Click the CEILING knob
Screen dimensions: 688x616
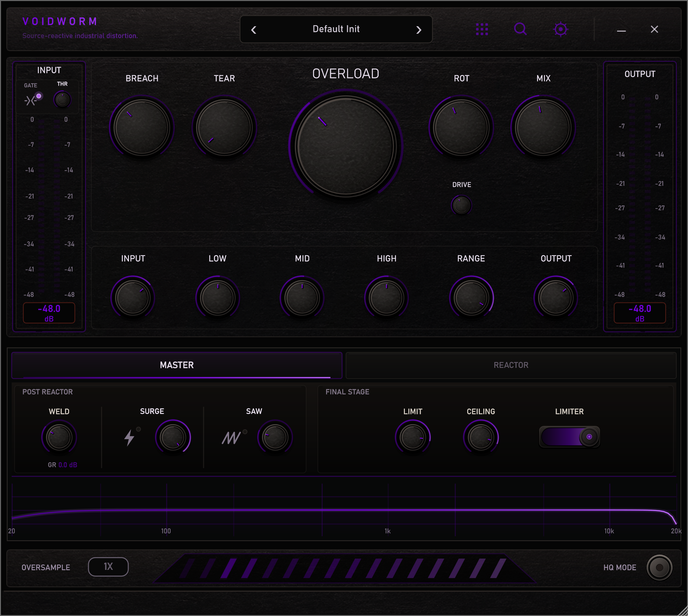coord(481,437)
